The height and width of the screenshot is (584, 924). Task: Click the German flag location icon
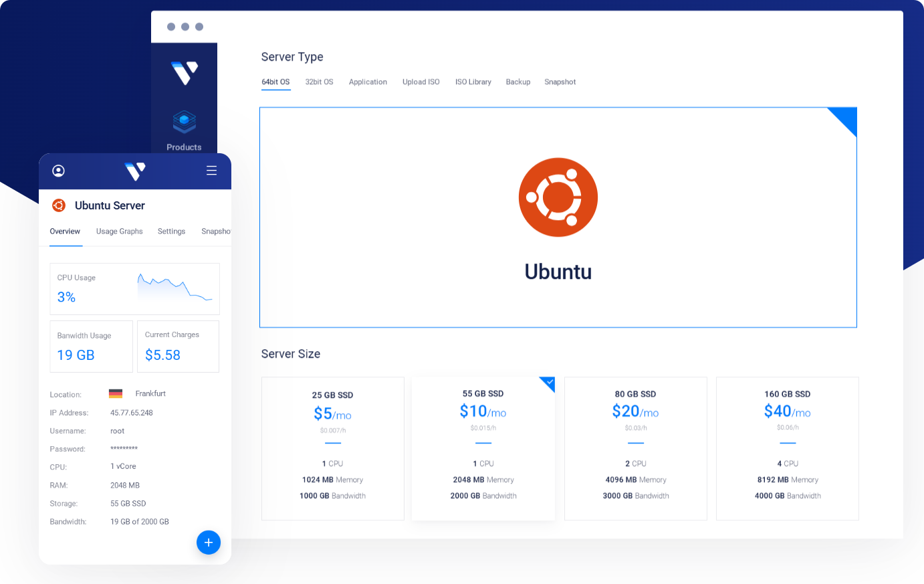point(116,394)
